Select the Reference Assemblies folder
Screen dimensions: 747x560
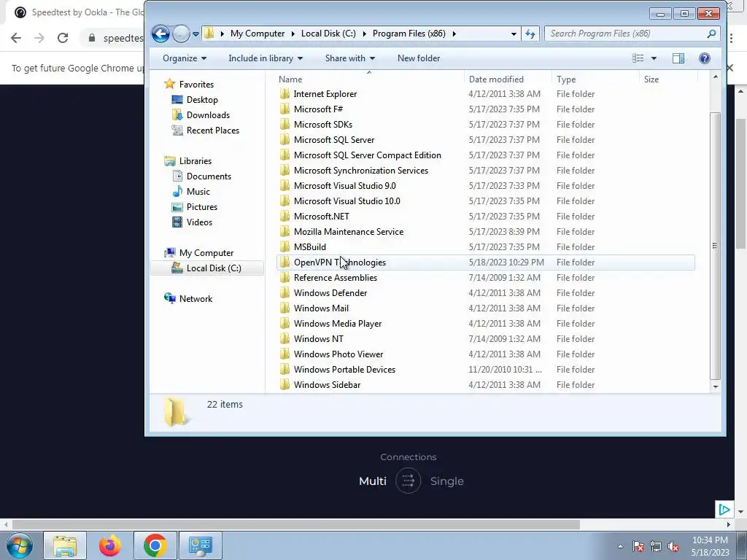point(335,278)
